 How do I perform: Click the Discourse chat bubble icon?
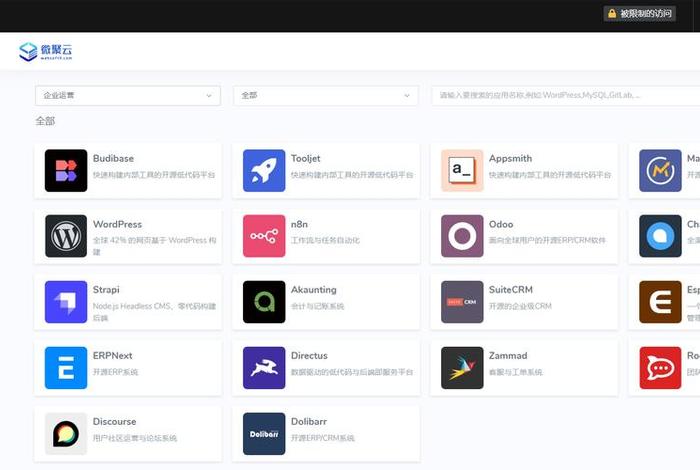pyautogui.click(x=66, y=434)
